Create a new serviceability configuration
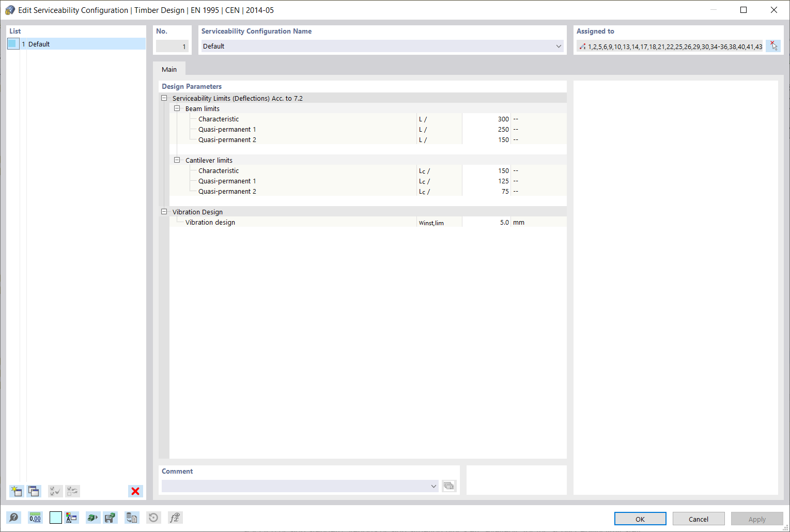Screen dimensions: 790x532 [16, 491]
